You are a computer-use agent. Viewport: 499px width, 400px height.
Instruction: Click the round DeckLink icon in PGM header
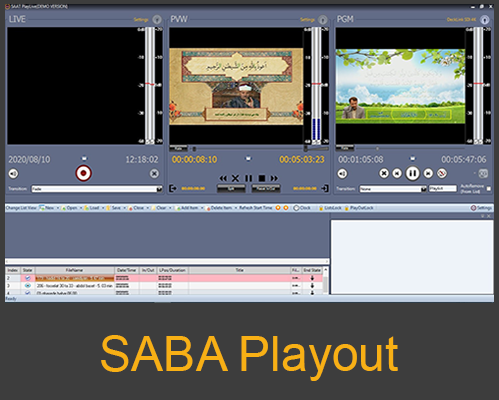tap(485, 20)
